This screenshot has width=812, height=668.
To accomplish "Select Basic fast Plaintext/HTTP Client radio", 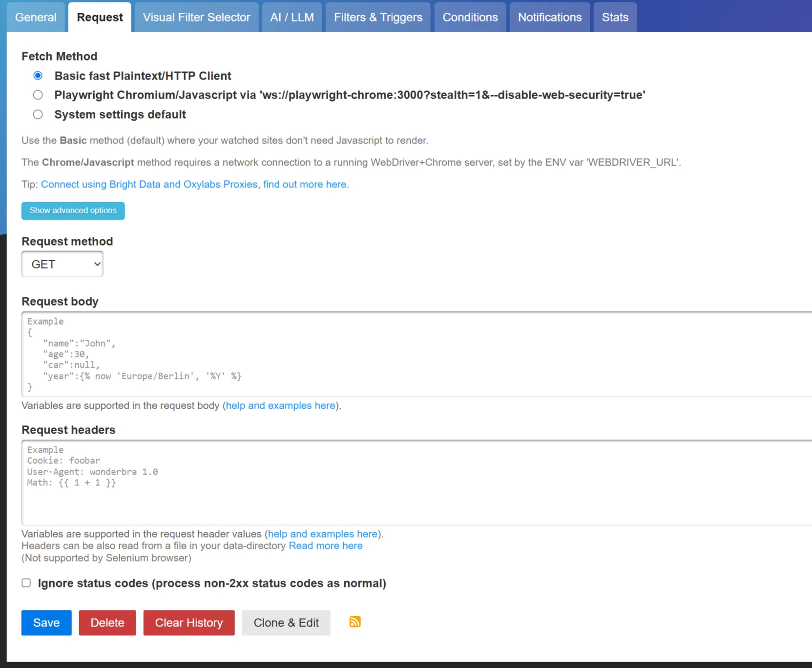I will (x=38, y=76).
